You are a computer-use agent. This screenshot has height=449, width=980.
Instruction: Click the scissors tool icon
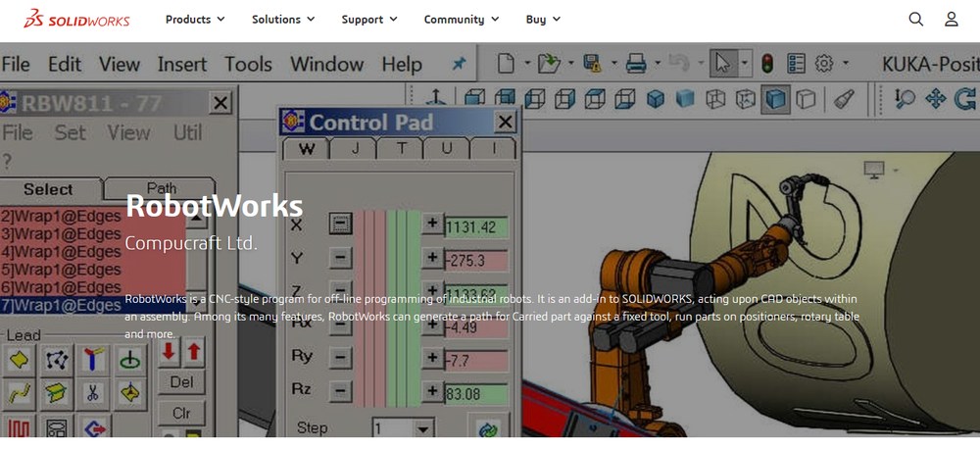(x=92, y=393)
